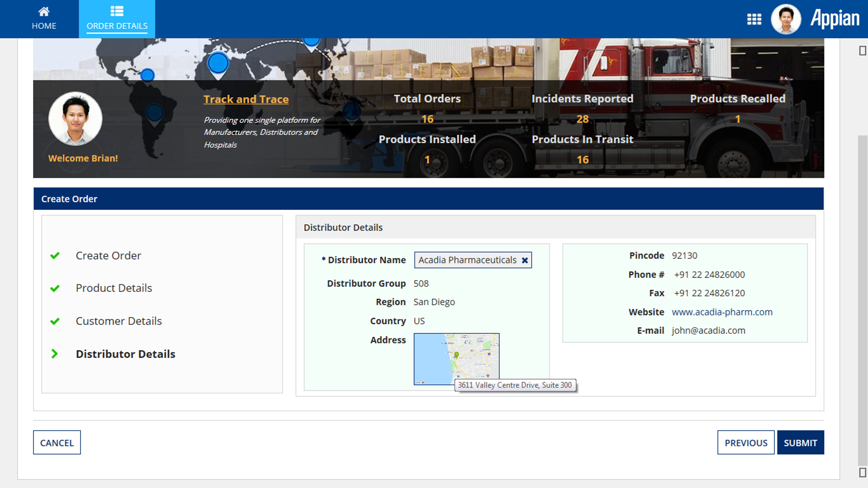This screenshot has width=868, height=488.
Task: Click the Products In Transit value 16
Action: click(x=582, y=160)
